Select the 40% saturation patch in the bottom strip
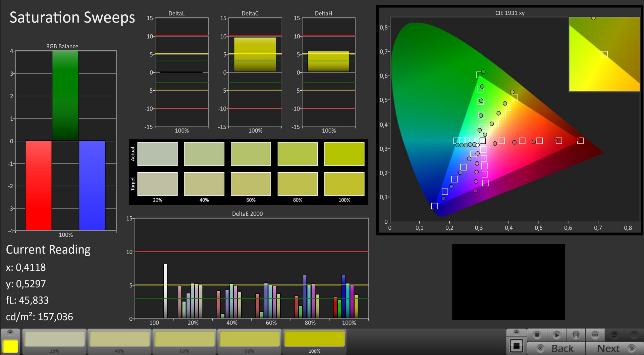 (x=120, y=341)
